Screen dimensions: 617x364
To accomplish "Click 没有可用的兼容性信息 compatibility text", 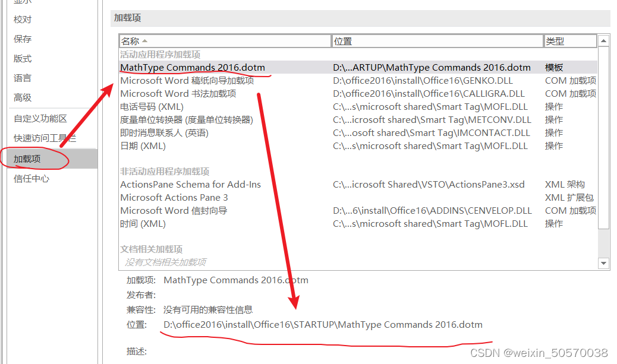I will pyautogui.click(x=208, y=310).
